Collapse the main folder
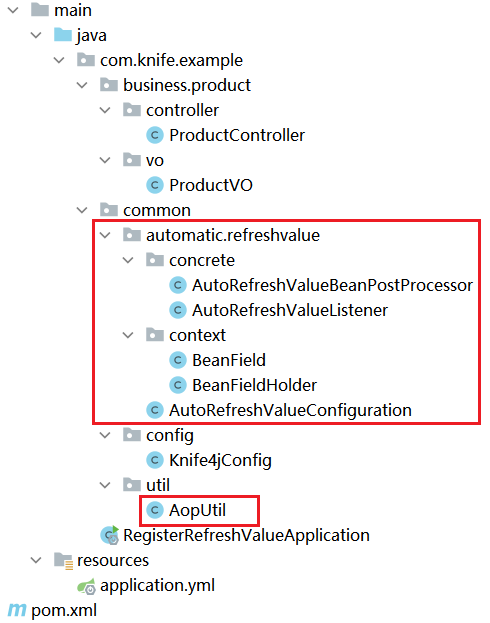The image size is (490, 623). pos(13,10)
